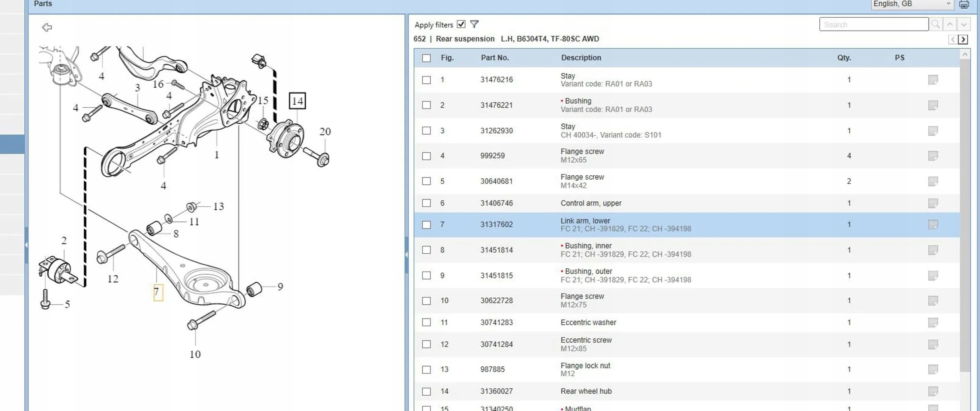
Task: Open note icon for Bushing, outer row
Action: (x=933, y=275)
